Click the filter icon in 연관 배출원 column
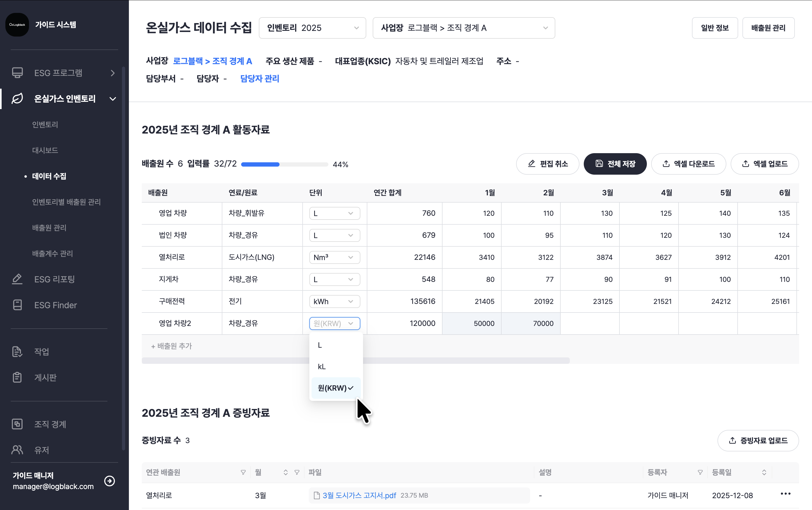This screenshot has height=510, width=812. tap(243, 472)
